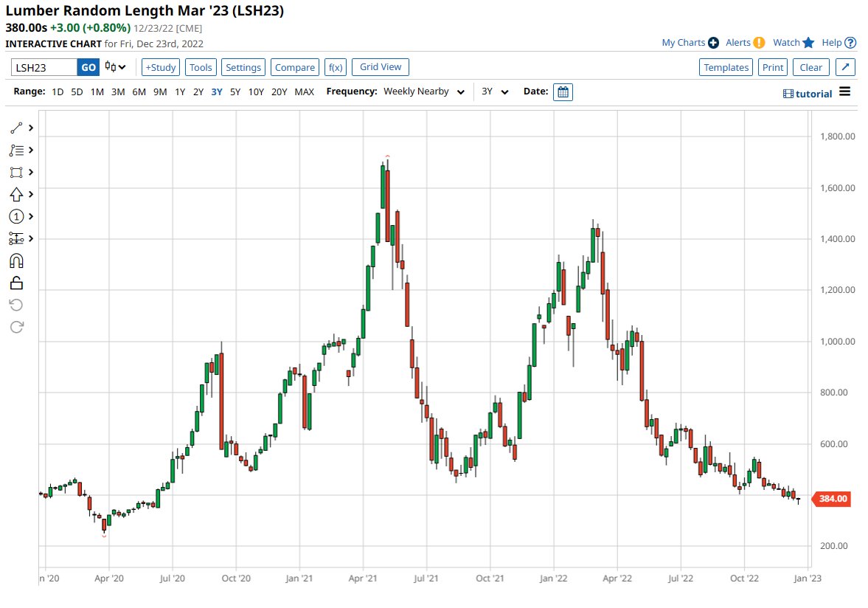868x608 pixels.
Task: Open the hamburger menu near tutorial
Action: coord(843,92)
